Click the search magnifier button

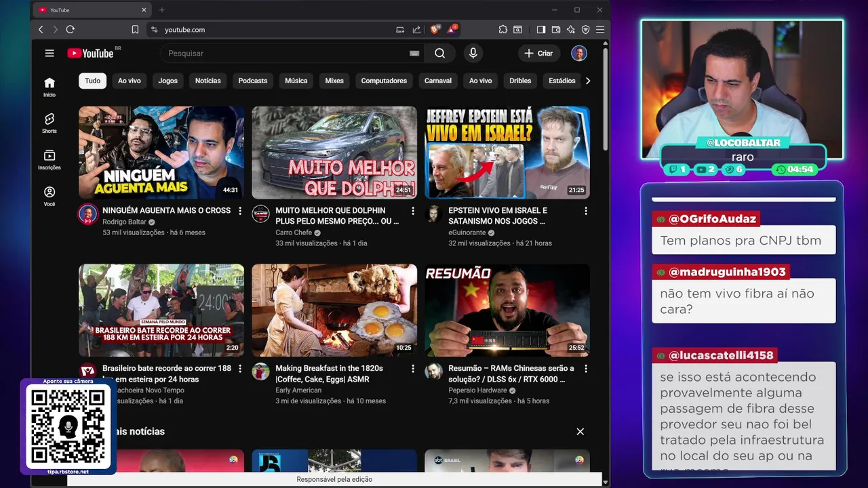pos(439,54)
